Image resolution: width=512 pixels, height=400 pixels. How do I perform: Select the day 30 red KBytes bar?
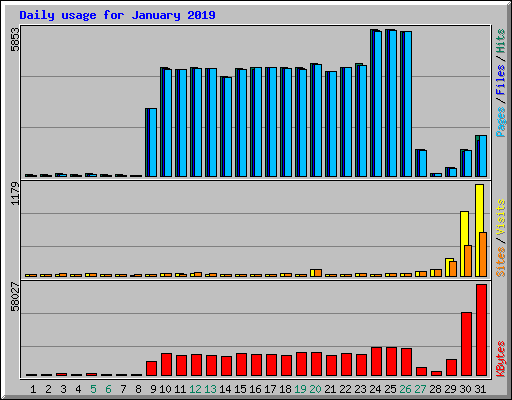[x=466, y=344]
